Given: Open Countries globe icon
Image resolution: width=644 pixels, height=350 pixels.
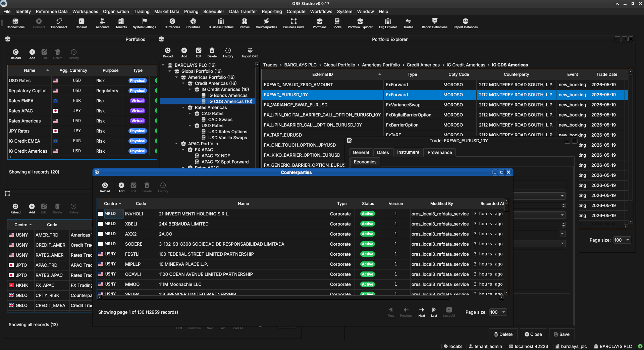Looking at the screenshot, I should pos(193,23).
